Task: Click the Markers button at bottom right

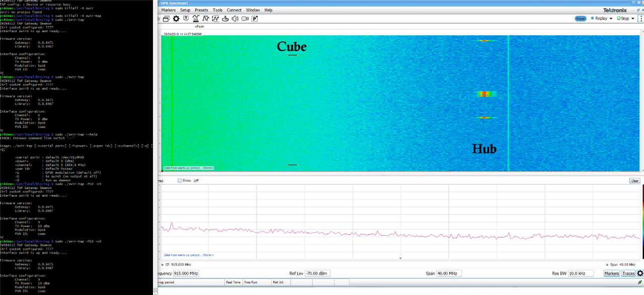Action: click(611, 273)
